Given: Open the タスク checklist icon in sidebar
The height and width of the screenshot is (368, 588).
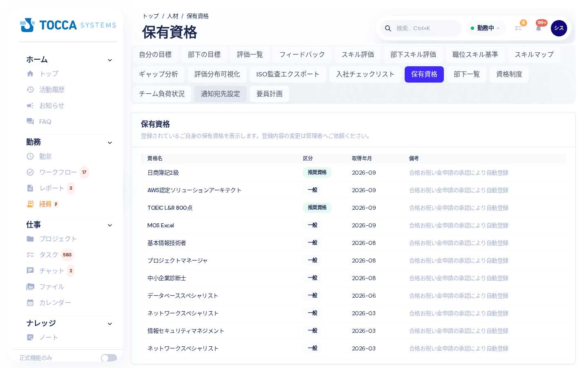Looking at the screenshot, I should 30,255.
